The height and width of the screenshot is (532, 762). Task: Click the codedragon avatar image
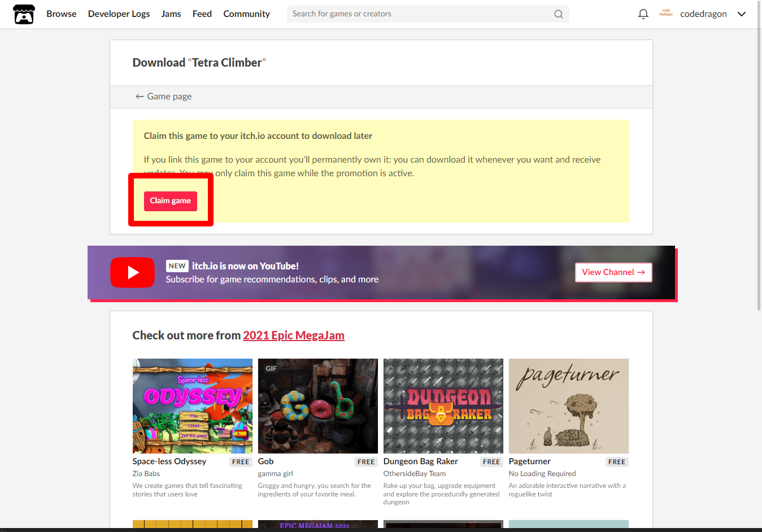(x=666, y=14)
